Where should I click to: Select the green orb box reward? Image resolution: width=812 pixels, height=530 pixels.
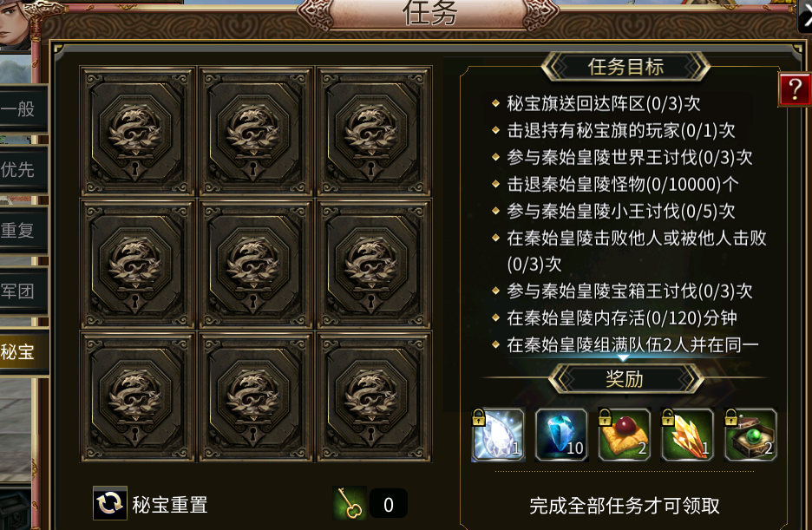tap(750, 435)
